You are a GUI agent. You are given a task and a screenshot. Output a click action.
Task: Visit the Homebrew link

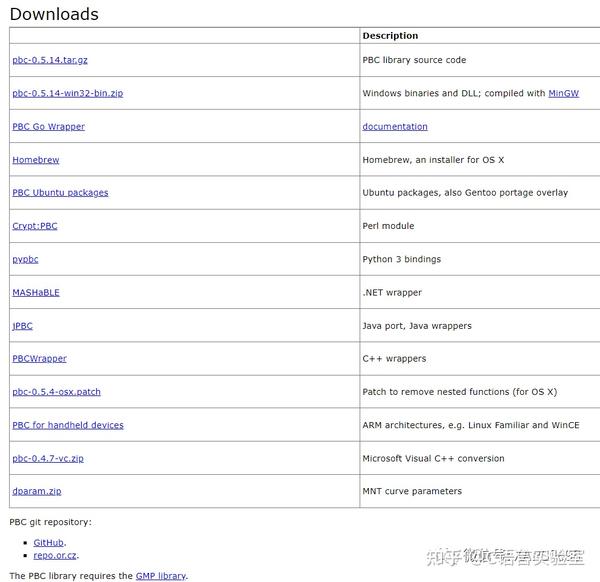click(x=36, y=160)
